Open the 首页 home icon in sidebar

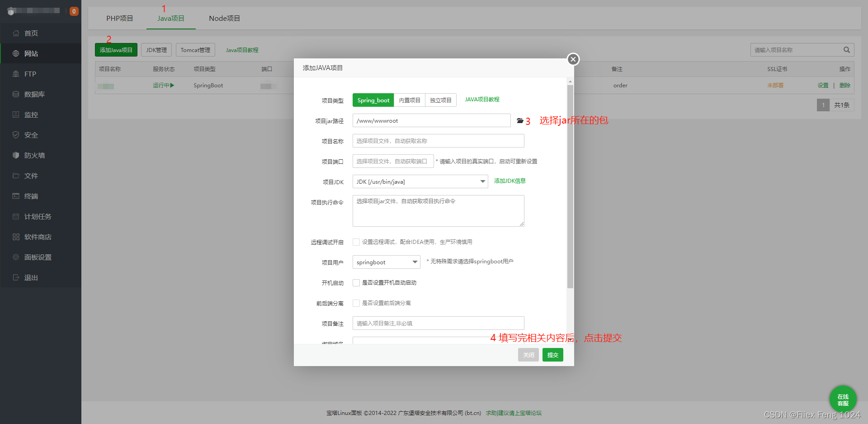click(16, 33)
